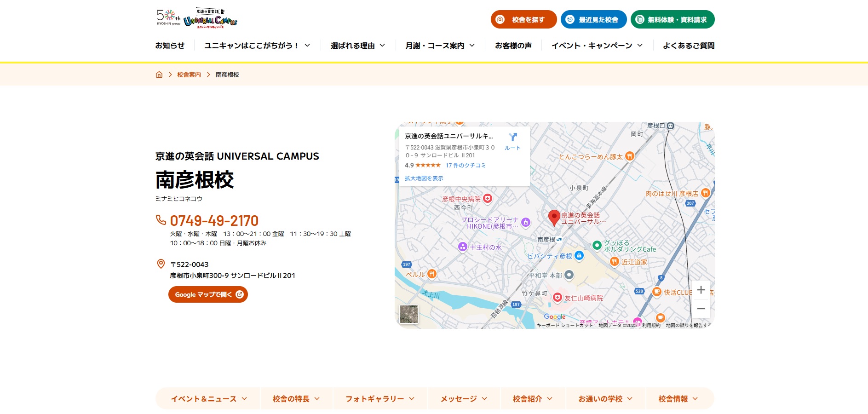Call phone number 0749-49-2170

tap(214, 221)
